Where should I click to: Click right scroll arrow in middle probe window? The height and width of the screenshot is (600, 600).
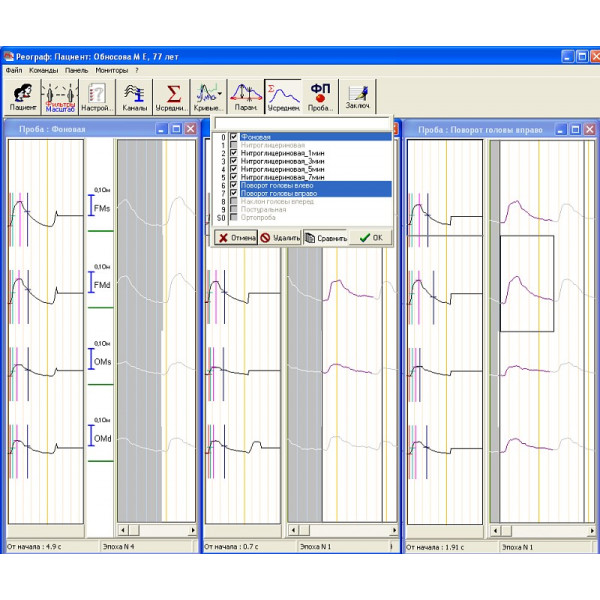(x=394, y=530)
